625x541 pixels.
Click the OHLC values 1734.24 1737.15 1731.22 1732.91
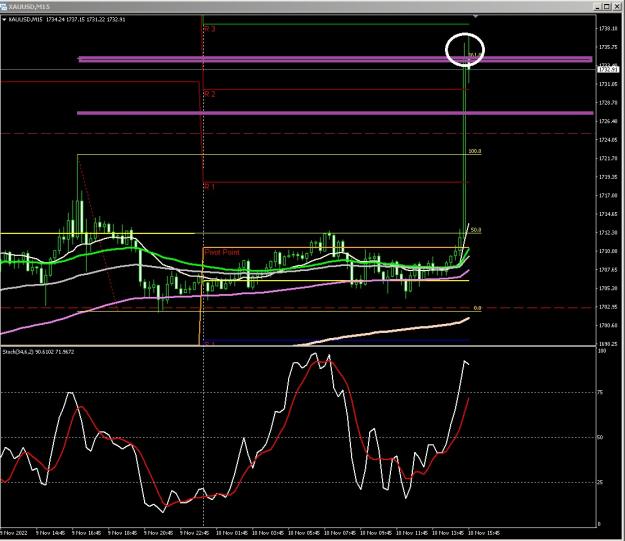click(x=86, y=19)
